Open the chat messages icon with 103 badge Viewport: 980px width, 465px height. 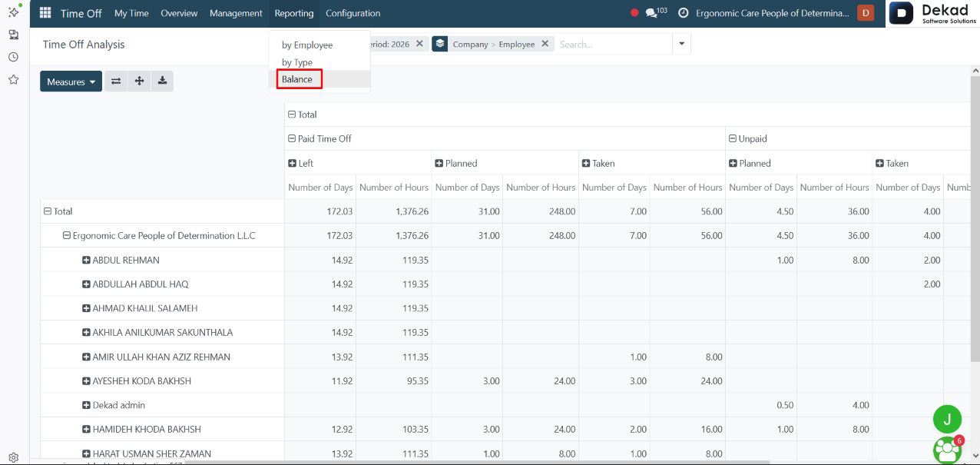pos(656,13)
